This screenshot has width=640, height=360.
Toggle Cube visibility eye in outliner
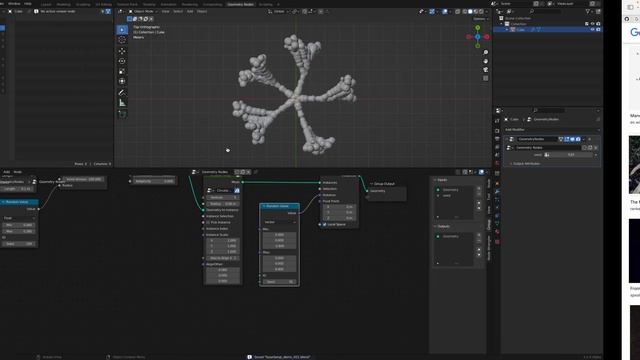592,30
